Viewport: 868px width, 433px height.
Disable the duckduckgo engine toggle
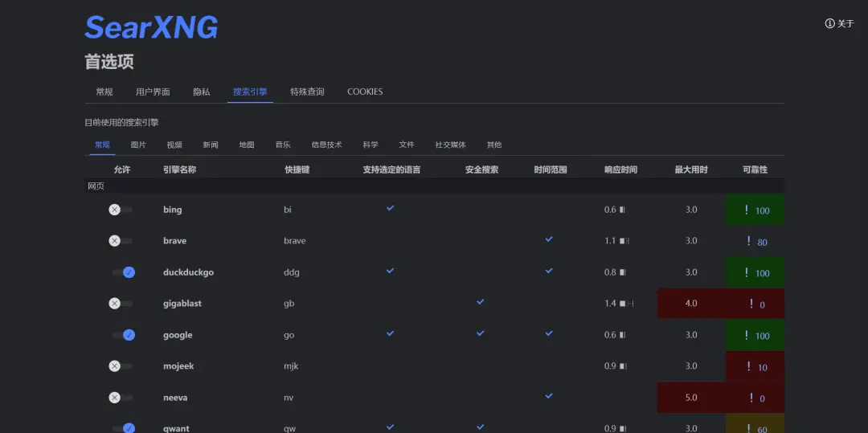pos(123,272)
